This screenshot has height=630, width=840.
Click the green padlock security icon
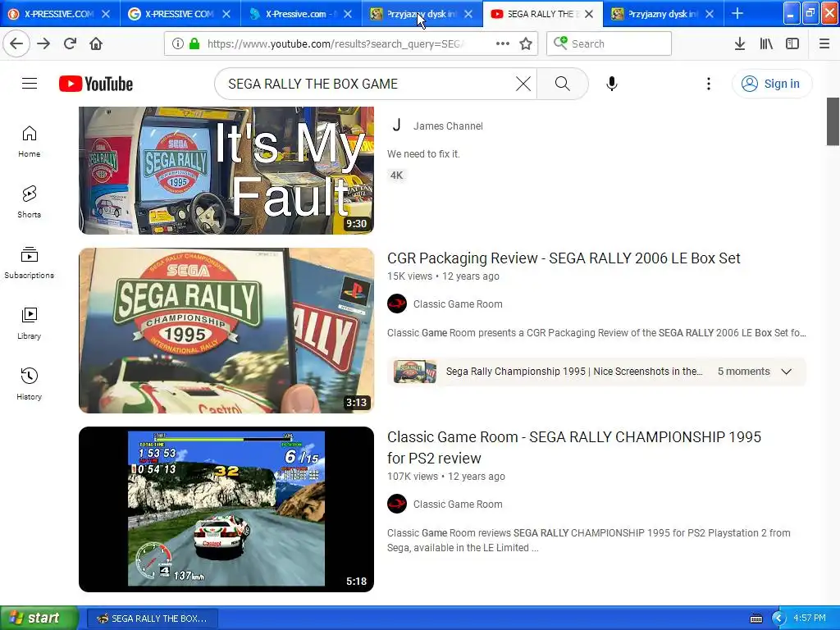coord(194,44)
